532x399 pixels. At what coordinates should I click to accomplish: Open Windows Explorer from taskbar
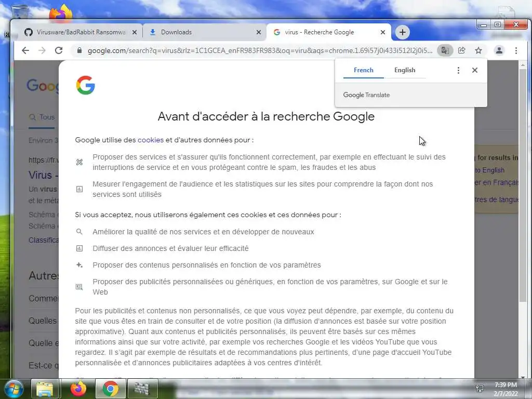[45, 389]
